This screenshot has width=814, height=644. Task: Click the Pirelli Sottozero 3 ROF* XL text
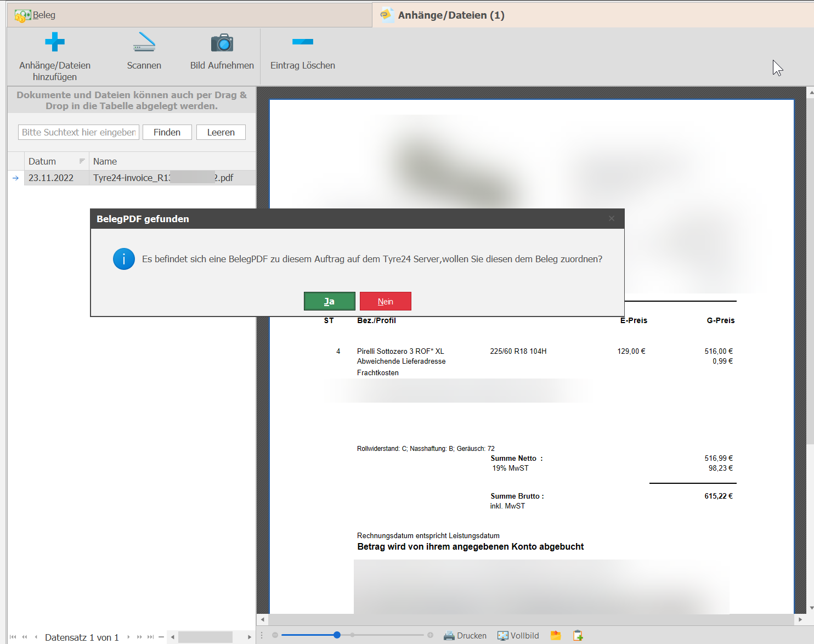pyautogui.click(x=400, y=351)
